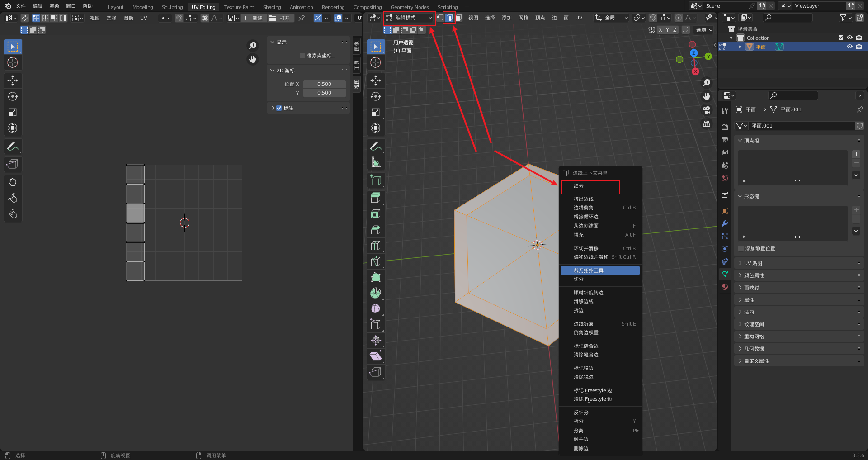The image size is (868, 460).
Task: Select the Poly Build tool
Action: [x=376, y=277]
